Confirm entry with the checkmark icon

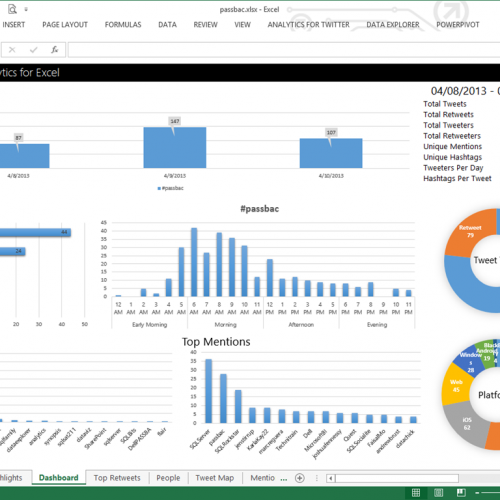(33, 50)
